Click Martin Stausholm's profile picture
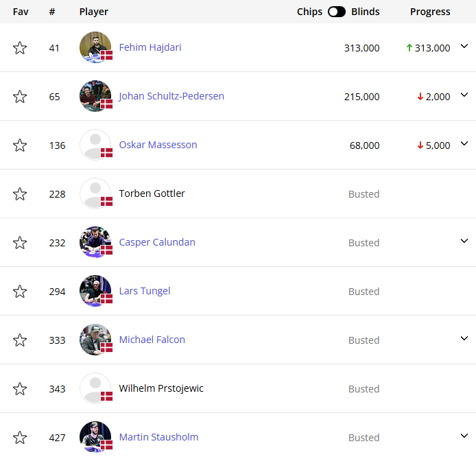The height and width of the screenshot is (459, 476). (x=95, y=437)
